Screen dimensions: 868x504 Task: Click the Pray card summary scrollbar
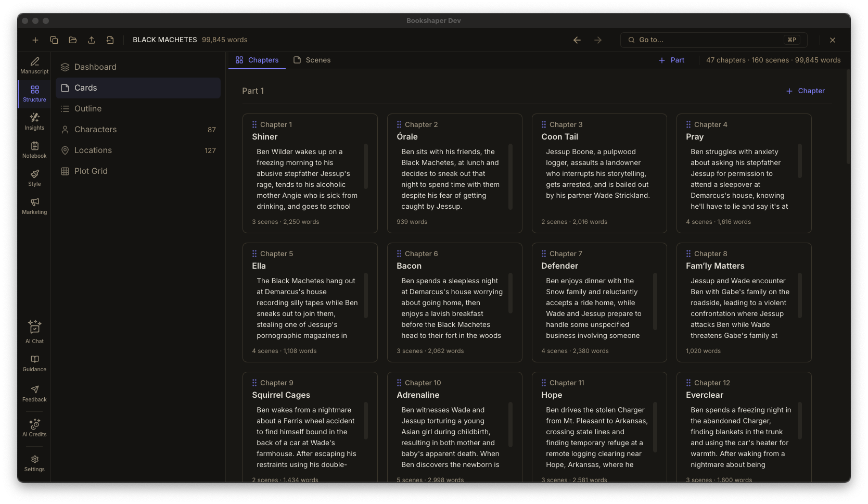tap(800, 160)
